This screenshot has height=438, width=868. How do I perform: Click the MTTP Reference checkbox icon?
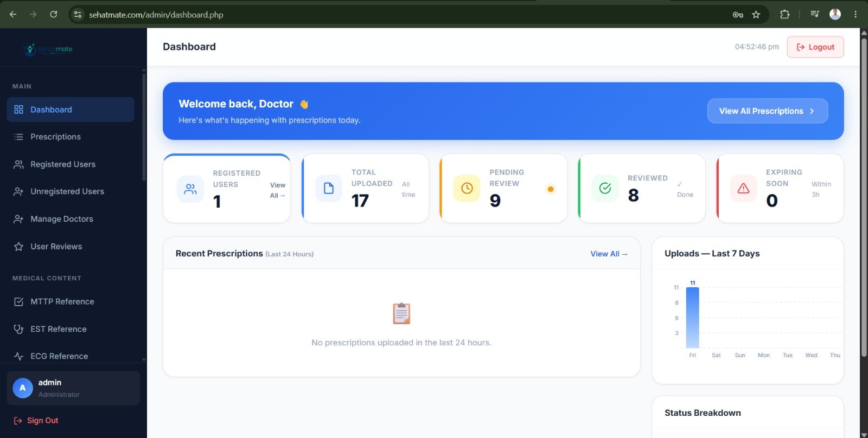point(18,301)
